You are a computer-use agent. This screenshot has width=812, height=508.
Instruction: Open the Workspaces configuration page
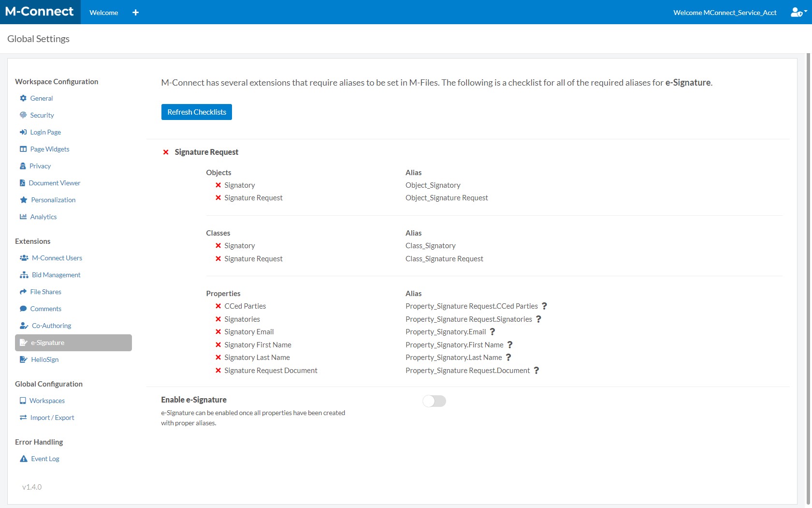click(x=47, y=401)
